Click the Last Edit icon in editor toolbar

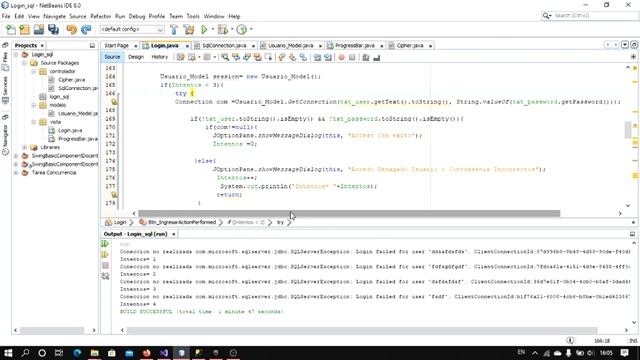(180, 57)
